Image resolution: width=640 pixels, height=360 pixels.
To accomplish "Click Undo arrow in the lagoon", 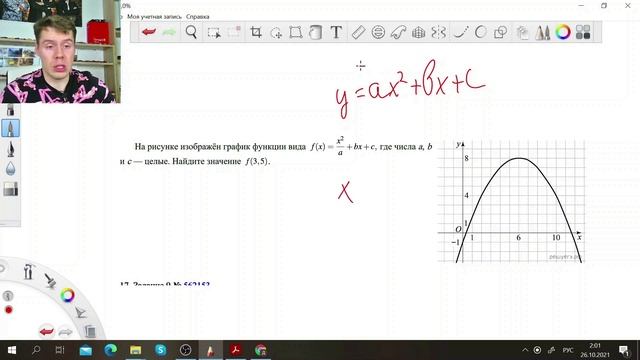I will [47, 331].
